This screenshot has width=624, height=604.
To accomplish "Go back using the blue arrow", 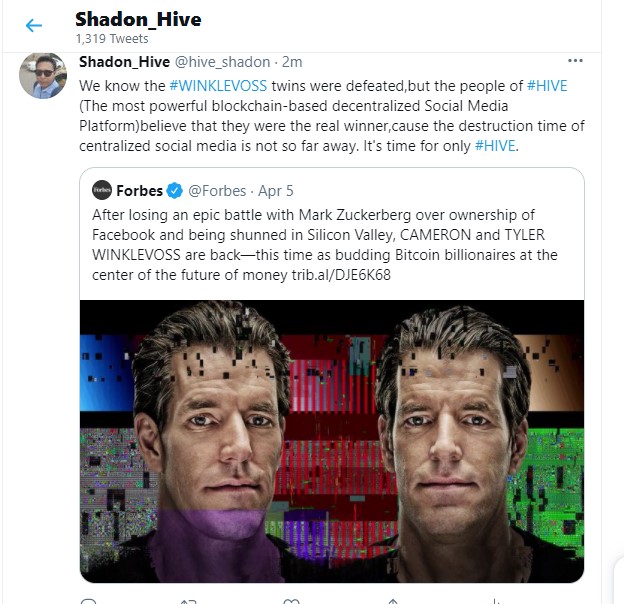I will 34,25.
